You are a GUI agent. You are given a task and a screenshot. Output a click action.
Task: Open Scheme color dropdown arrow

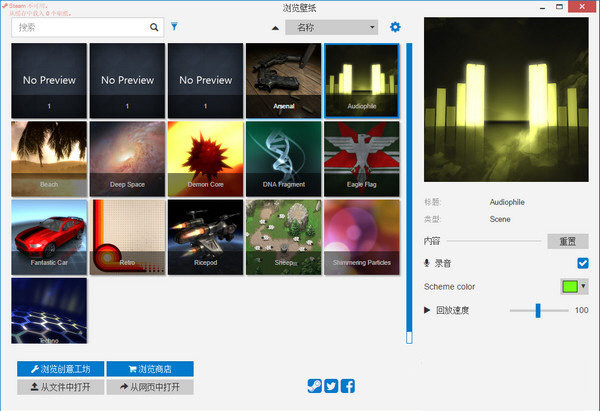point(583,286)
